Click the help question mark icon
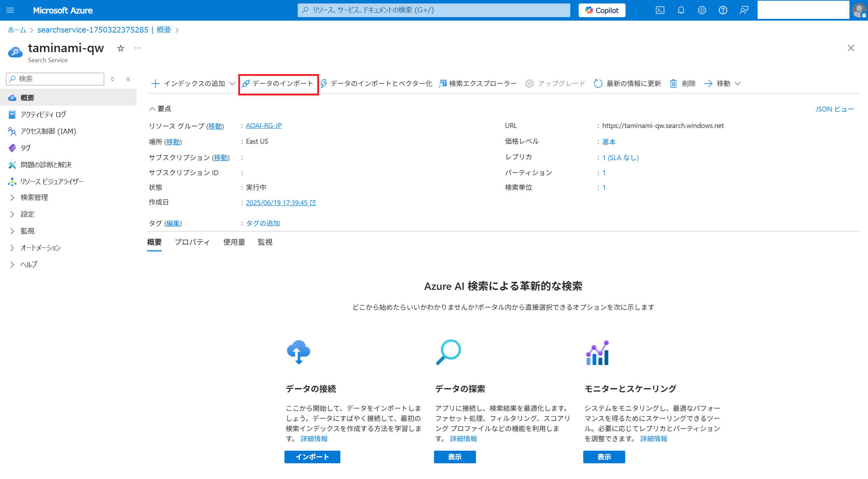The width and height of the screenshot is (868, 479). 723,10
